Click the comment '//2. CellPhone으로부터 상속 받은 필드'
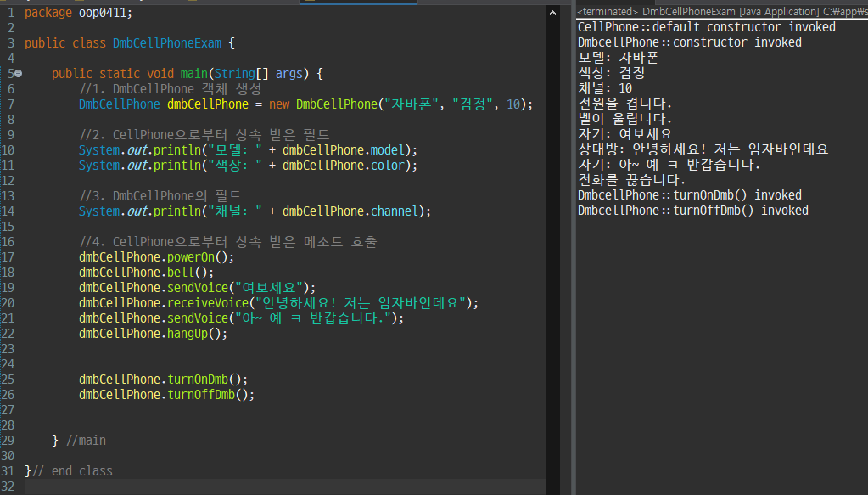The image size is (868, 495). [x=204, y=135]
